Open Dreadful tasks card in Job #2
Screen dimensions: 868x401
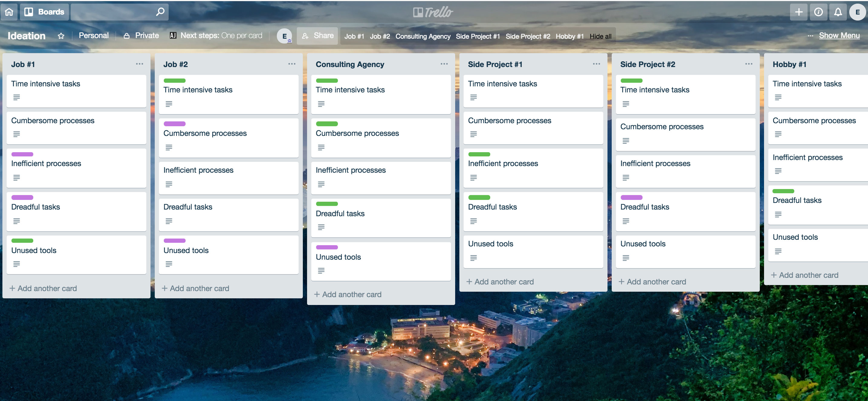point(228,214)
